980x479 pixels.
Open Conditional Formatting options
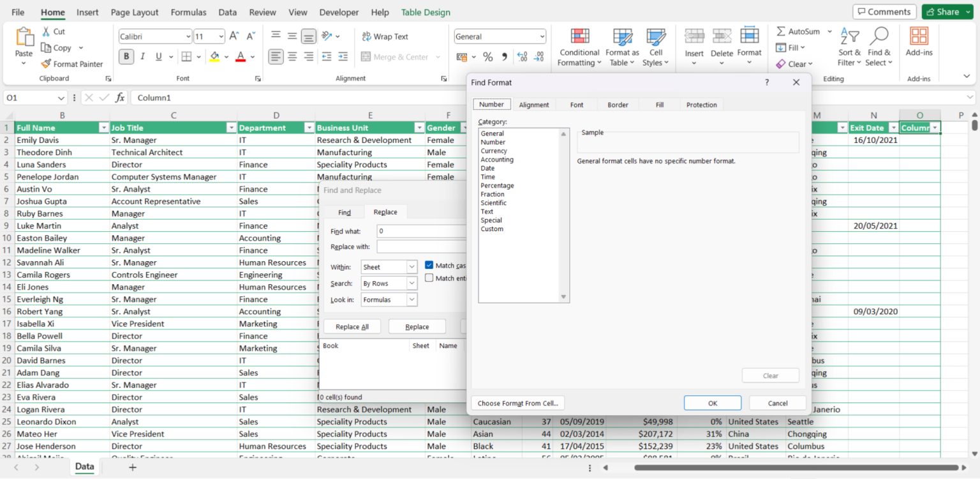[579, 46]
